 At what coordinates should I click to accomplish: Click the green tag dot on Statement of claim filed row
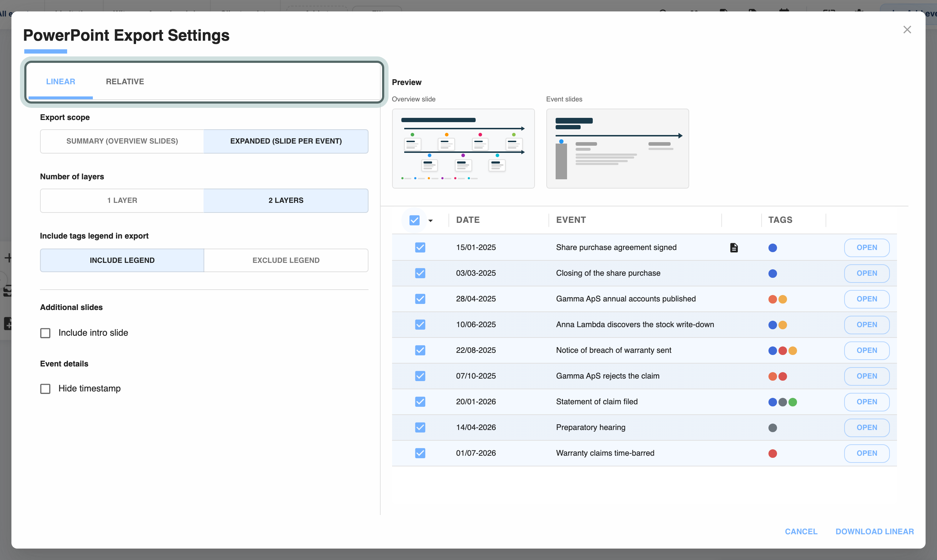point(792,402)
